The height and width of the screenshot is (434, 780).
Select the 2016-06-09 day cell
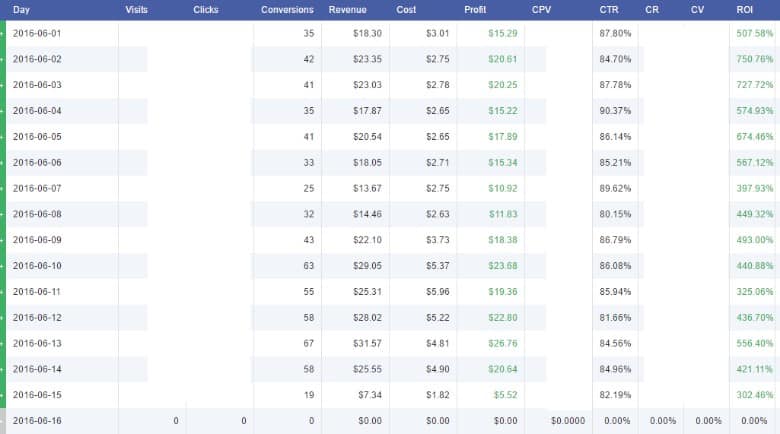(37, 240)
